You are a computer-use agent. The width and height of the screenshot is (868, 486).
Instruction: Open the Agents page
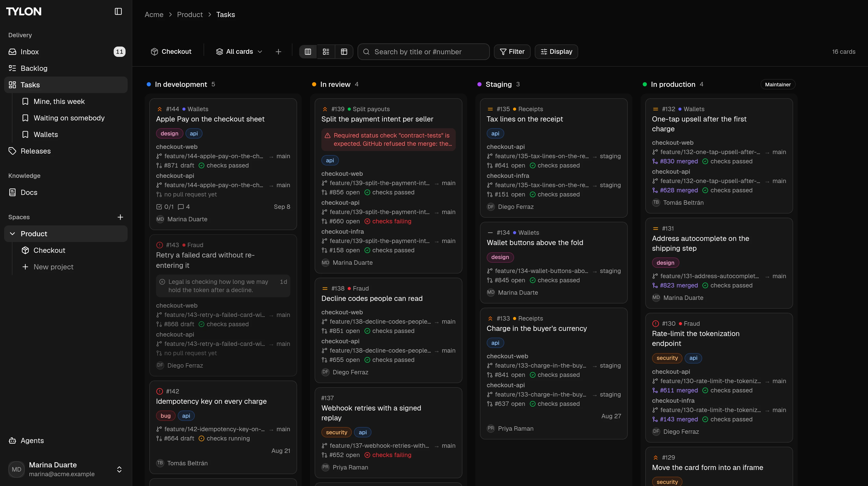[x=66, y=441]
